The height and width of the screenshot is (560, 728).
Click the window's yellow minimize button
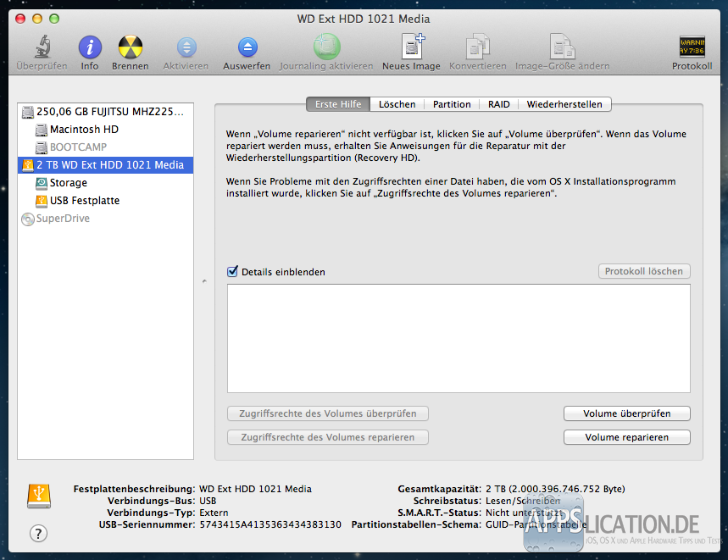pyautogui.click(x=37, y=19)
